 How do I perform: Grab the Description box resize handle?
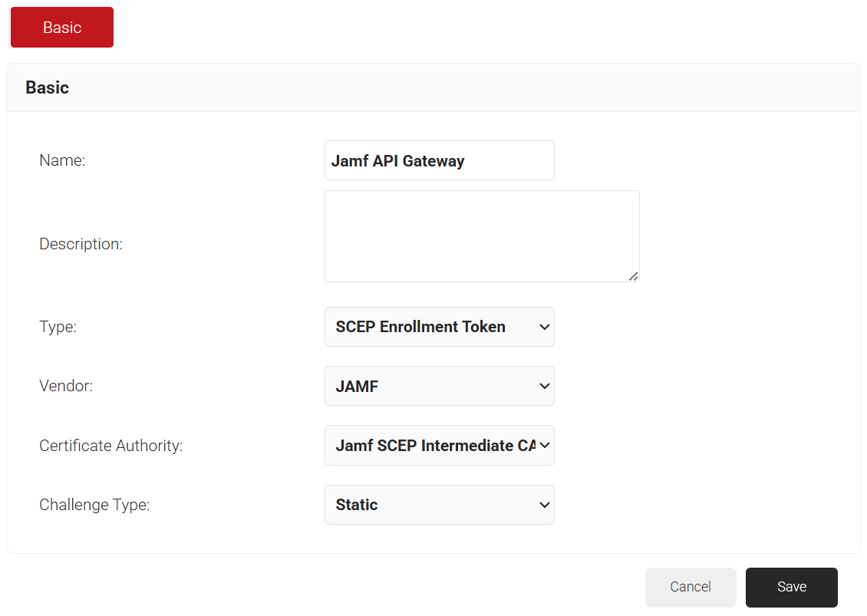(x=633, y=276)
